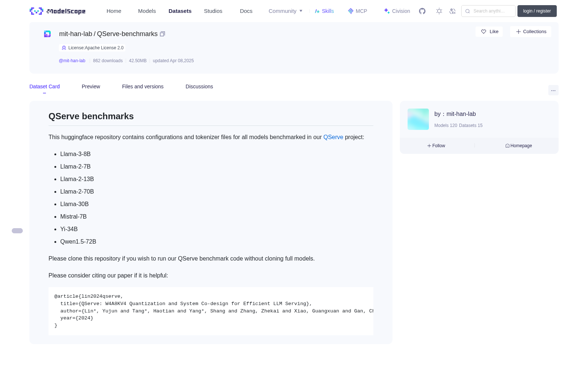Open the Docs menu item
Viewport: 588px width, 368px height.
tap(246, 11)
